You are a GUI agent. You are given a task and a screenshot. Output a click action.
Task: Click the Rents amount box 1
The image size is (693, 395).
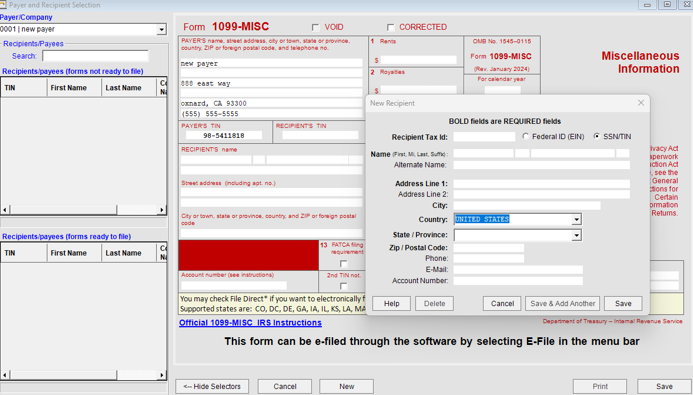click(x=418, y=60)
